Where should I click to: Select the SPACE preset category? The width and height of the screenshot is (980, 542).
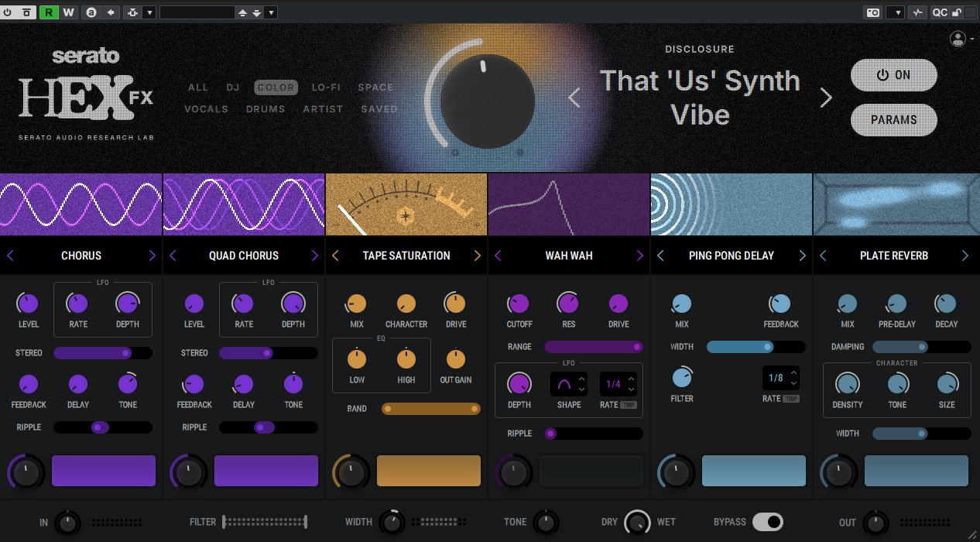[376, 87]
